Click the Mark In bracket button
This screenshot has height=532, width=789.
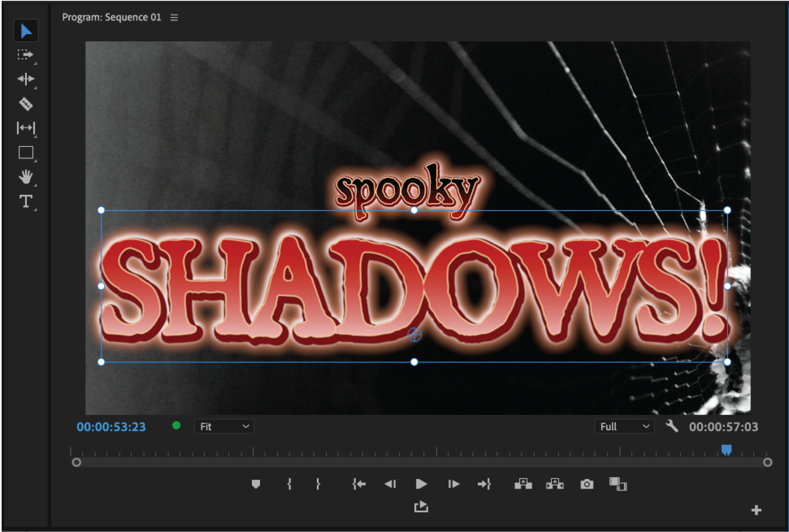[289, 484]
